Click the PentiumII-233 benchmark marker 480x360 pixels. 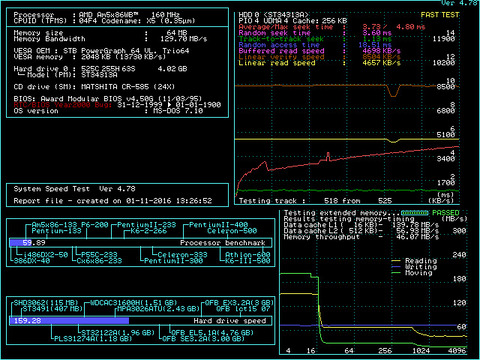coord(146,225)
